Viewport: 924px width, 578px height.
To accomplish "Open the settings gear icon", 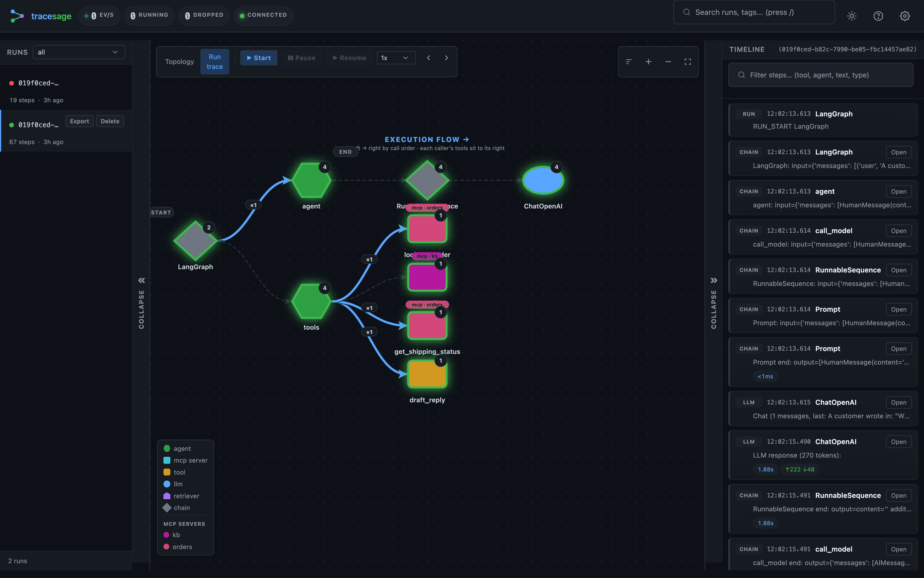I will [905, 16].
